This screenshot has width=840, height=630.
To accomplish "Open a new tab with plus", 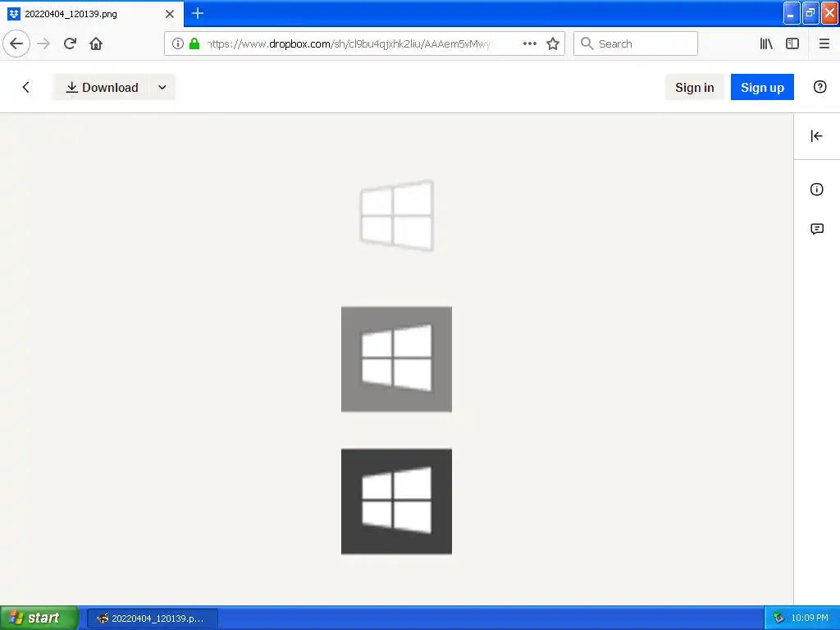I will pos(197,13).
